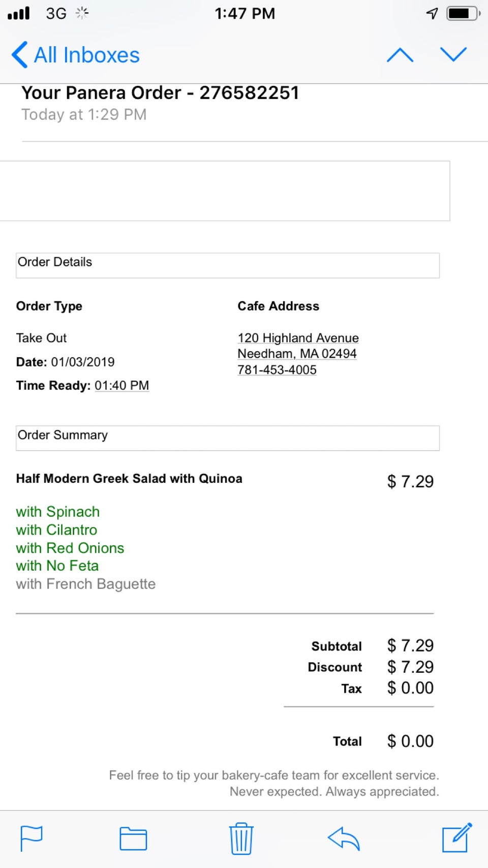Tap the trash delete icon

tap(241, 839)
